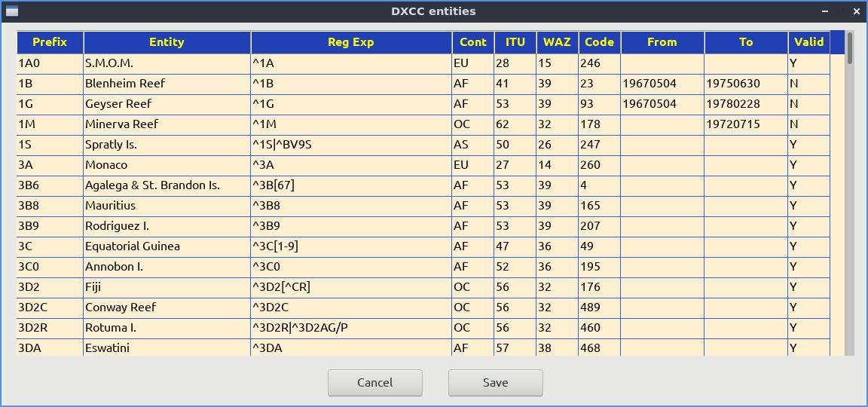Click the ^3C[1-9] reg exp cell
This screenshot has width=868, height=407.
coord(351,246)
